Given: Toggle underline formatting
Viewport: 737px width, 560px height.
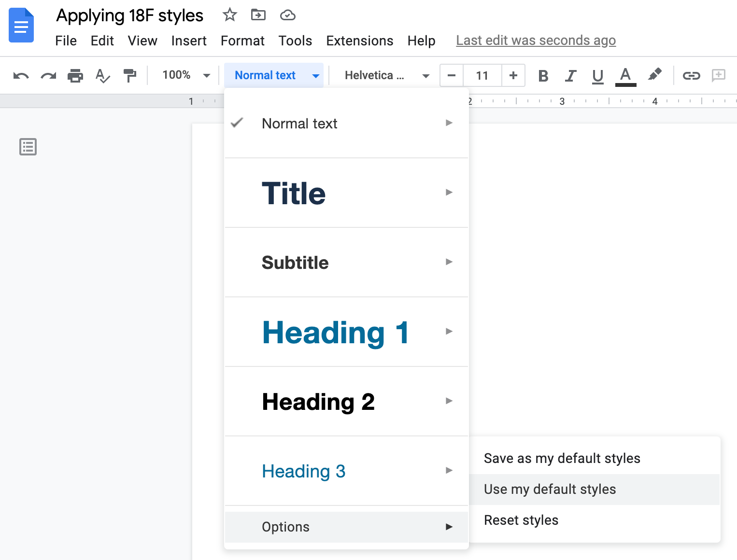Looking at the screenshot, I should tap(597, 75).
